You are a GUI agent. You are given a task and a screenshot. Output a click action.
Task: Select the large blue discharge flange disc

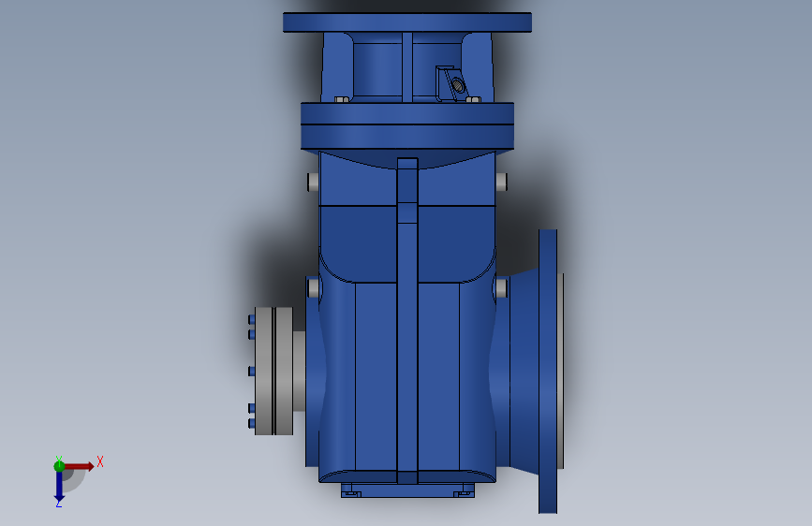pyautogui.click(x=547, y=372)
